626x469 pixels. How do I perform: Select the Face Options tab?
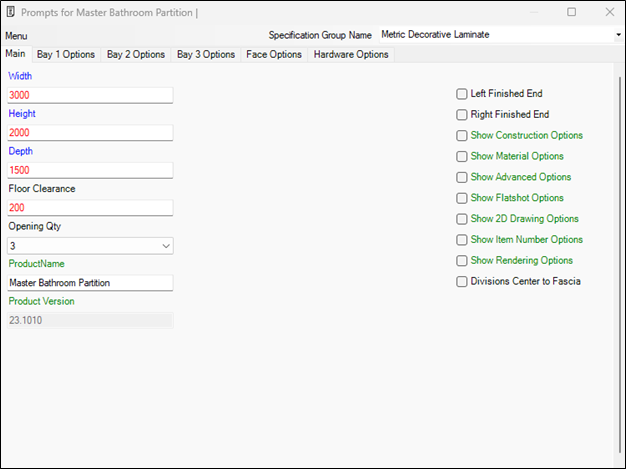(x=274, y=54)
